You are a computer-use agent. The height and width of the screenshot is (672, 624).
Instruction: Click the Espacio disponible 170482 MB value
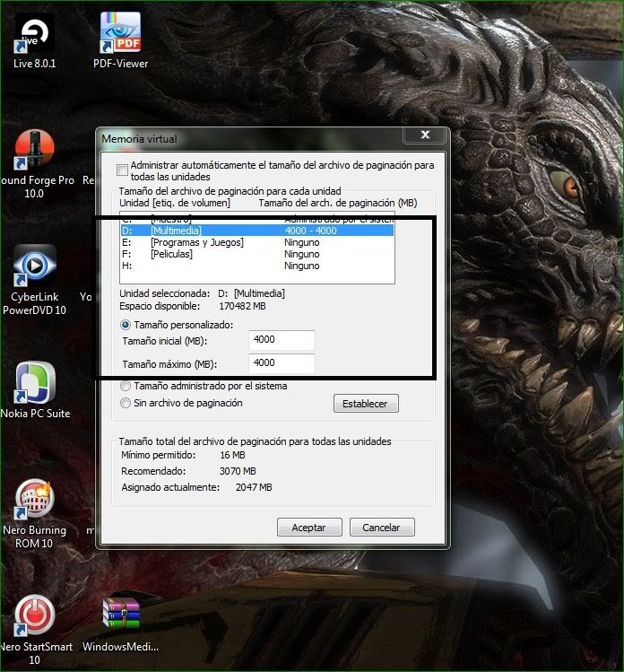point(242,307)
